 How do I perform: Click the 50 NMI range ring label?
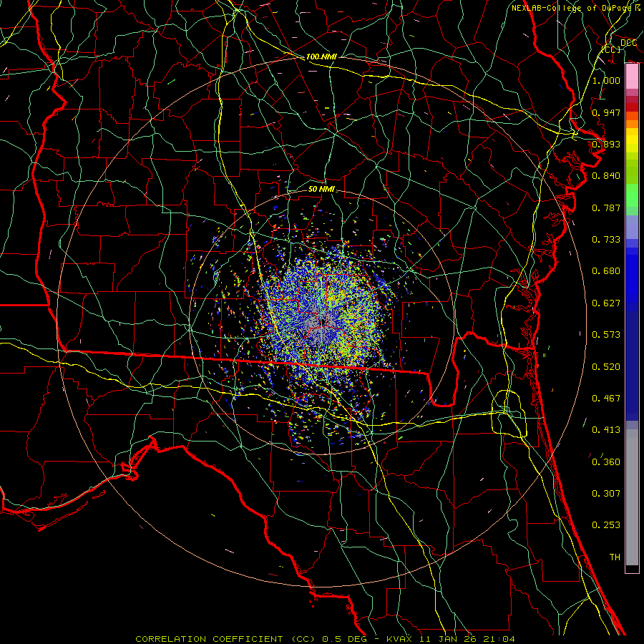321,189
